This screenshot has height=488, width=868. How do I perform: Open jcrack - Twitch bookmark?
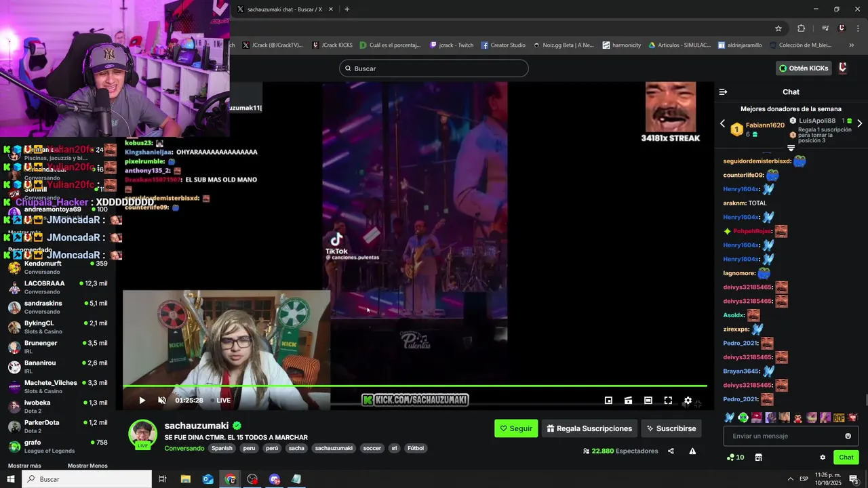[452, 45]
